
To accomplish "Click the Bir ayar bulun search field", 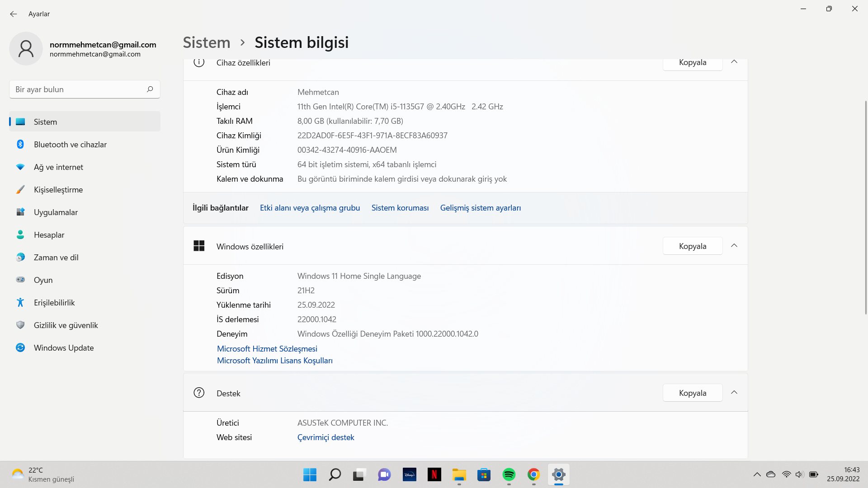I will click(x=77, y=89).
